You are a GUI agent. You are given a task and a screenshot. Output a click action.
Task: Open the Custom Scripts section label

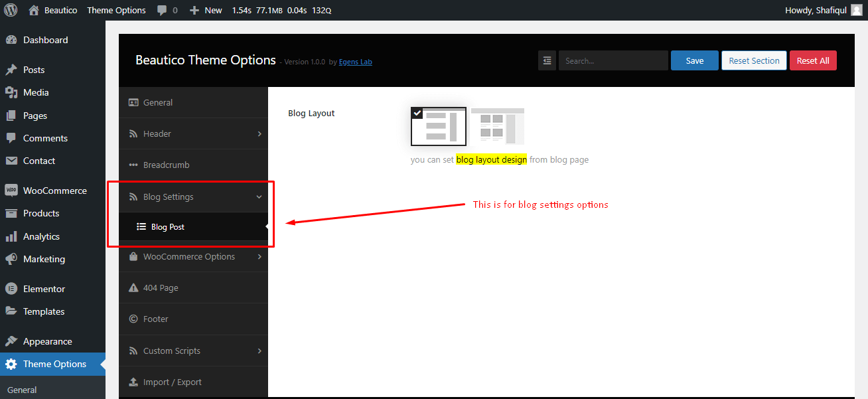click(172, 351)
